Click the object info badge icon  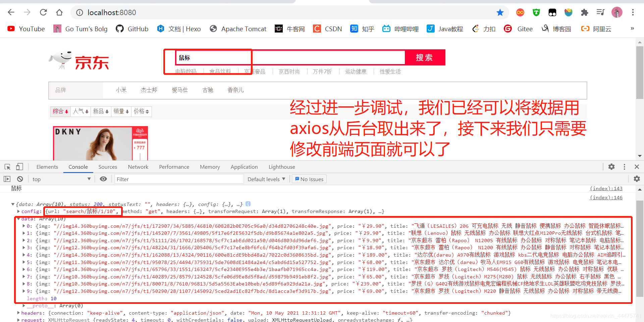[248, 204]
